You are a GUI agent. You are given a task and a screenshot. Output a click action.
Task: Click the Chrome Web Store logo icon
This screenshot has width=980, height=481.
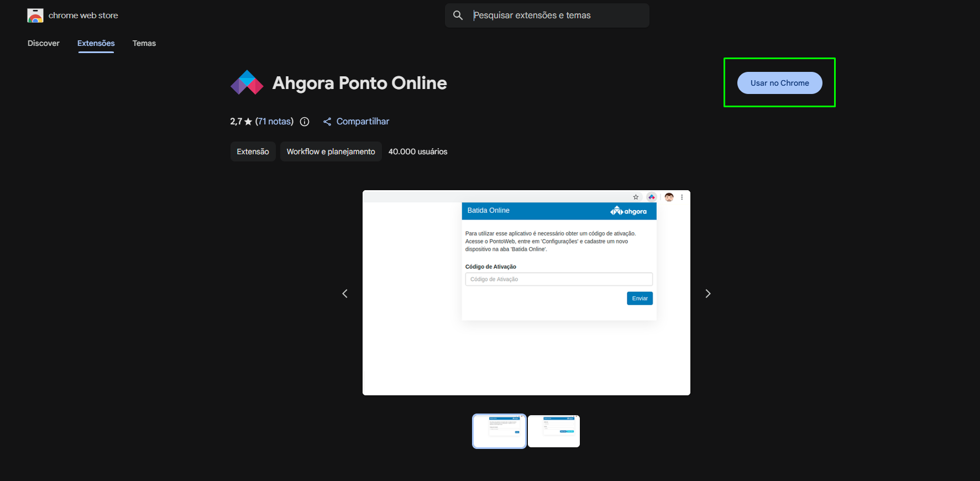tap(35, 15)
